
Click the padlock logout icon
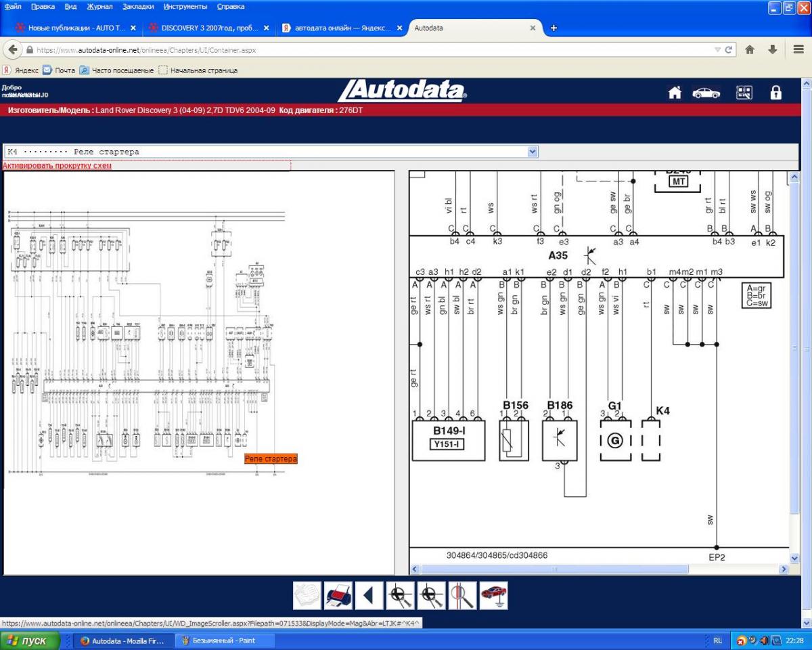tap(776, 93)
